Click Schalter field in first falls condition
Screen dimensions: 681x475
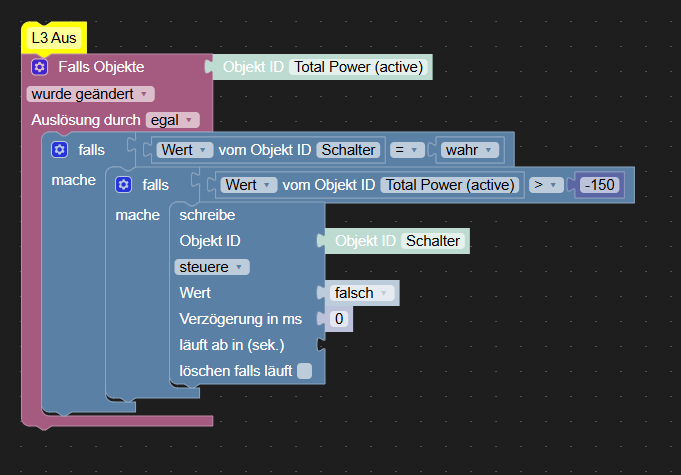[349, 150]
